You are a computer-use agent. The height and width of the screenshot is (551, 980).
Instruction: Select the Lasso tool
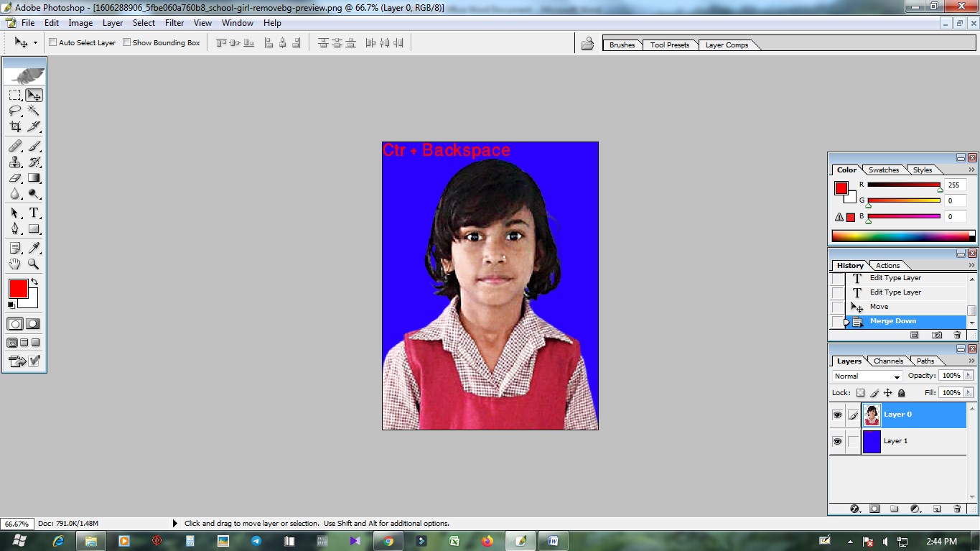click(15, 111)
